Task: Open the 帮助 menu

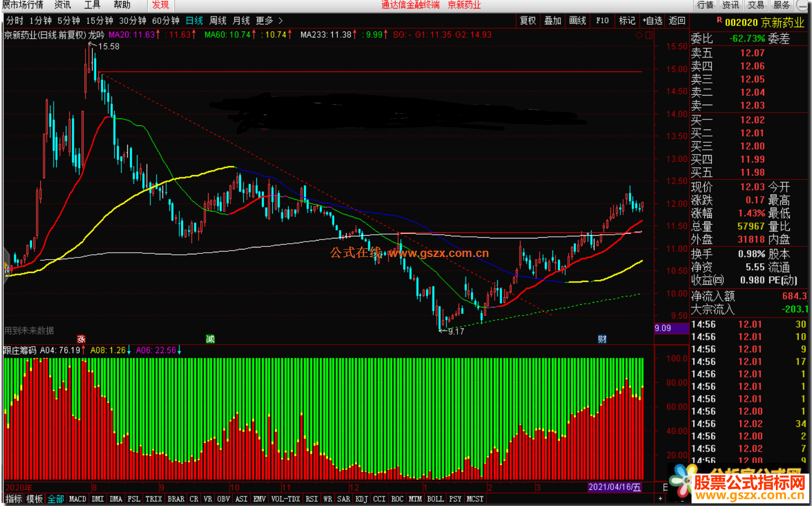Action: [x=122, y=5]
